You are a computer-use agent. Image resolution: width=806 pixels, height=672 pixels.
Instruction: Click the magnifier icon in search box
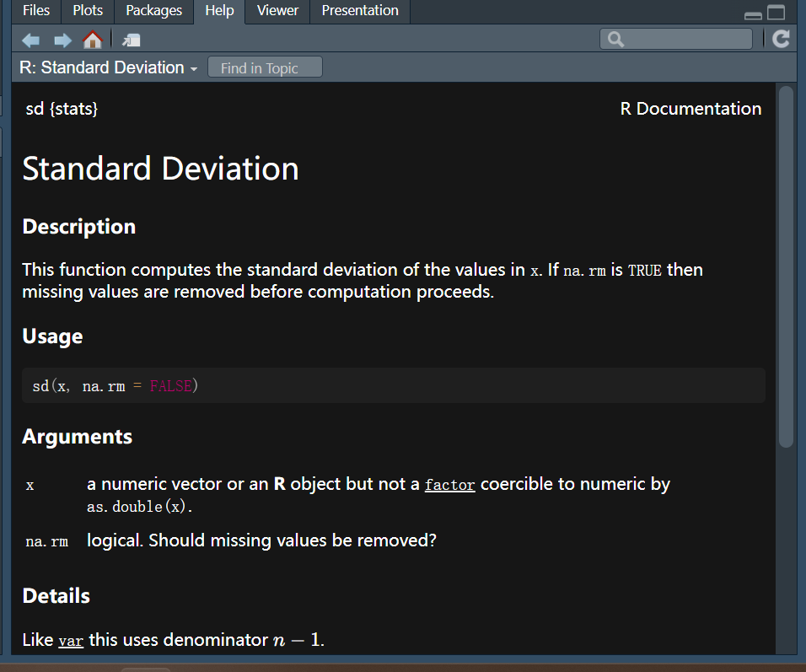coord(615,39)
